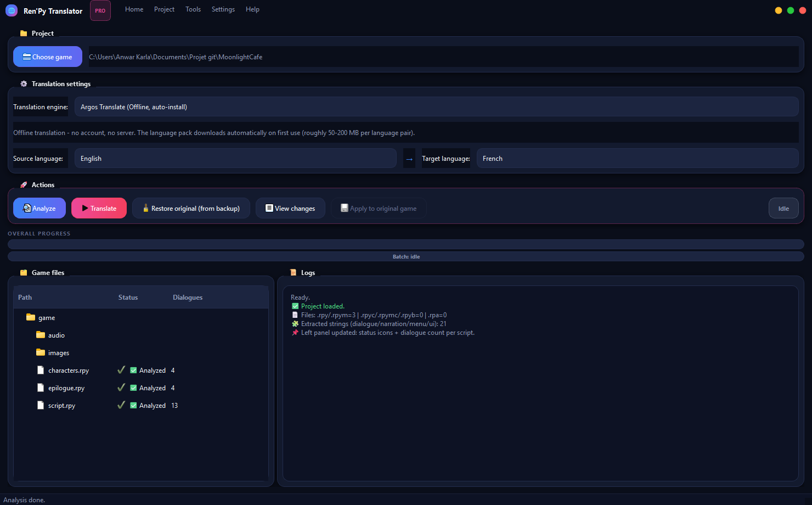The image size is (812, 505).
Task: Select the game folder row
Action: [x=141, y=317]
